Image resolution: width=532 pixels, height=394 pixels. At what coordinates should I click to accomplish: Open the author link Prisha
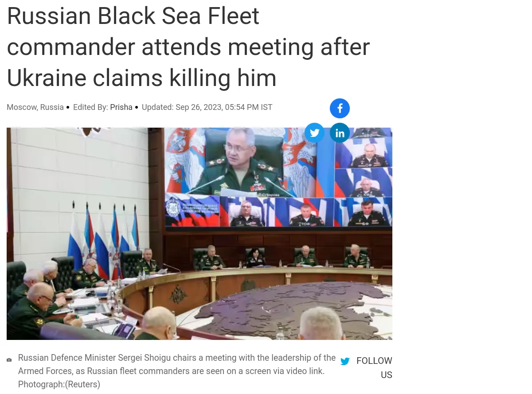tap(121, 107)
